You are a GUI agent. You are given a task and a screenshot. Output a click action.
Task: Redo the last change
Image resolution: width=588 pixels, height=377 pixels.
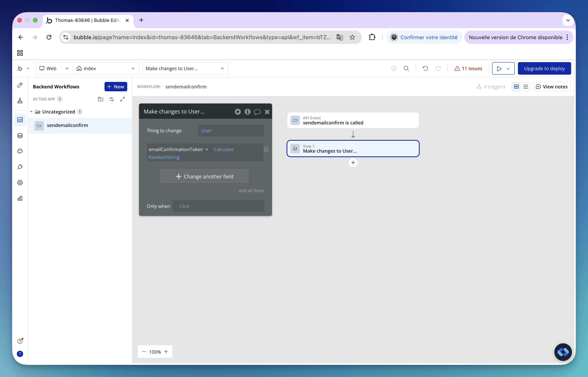pos(438,69)
